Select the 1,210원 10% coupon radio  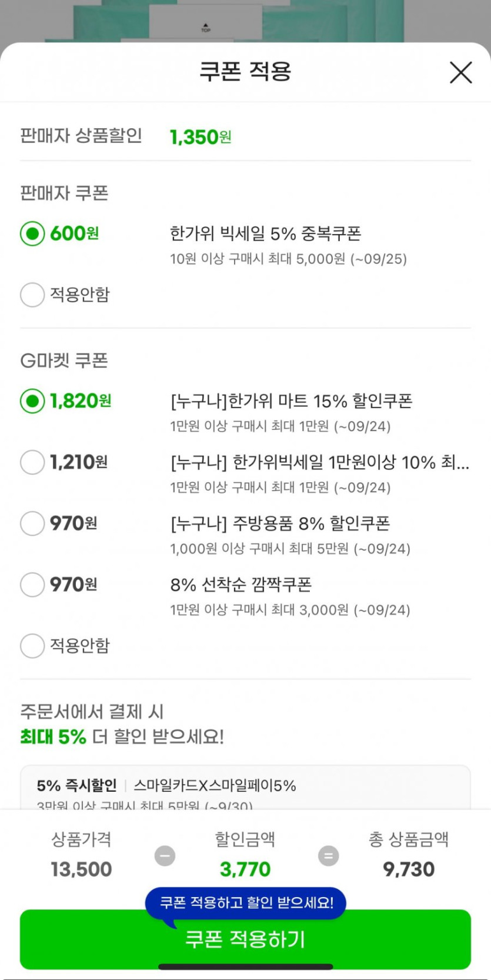click(x=32, y=462)
